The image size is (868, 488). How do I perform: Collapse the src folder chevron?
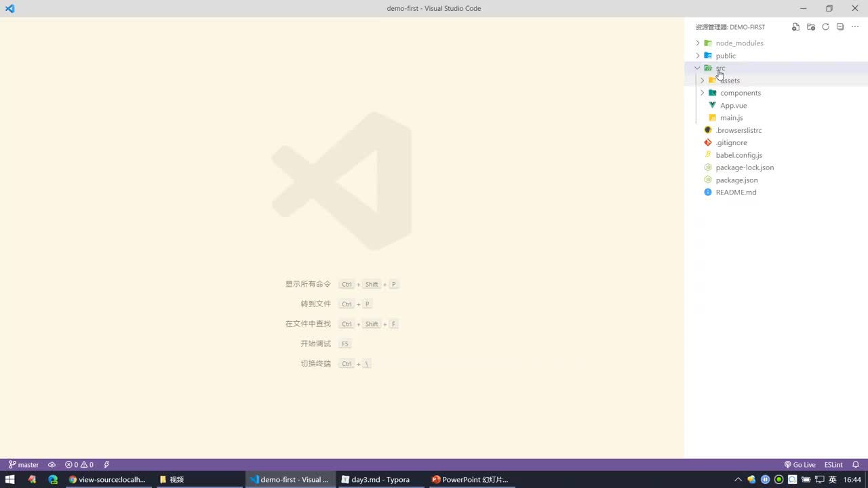point(697,68)
